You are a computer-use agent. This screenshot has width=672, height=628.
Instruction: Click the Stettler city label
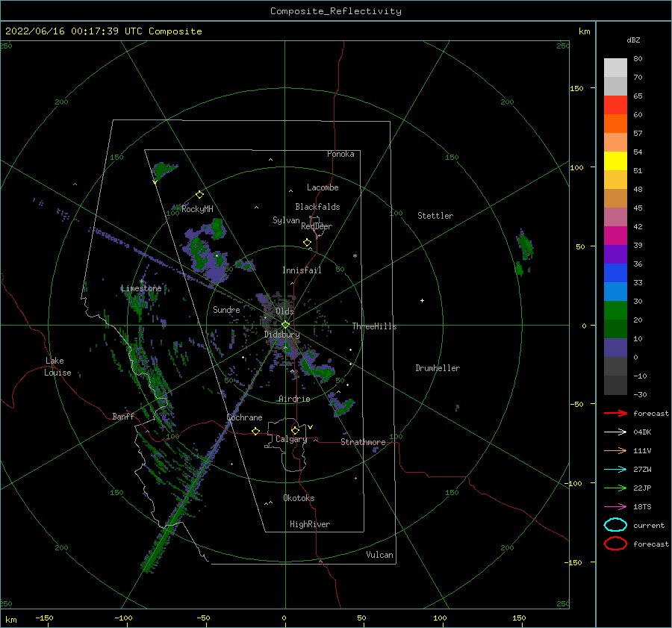pyautogui.click(x=435, y=216)
